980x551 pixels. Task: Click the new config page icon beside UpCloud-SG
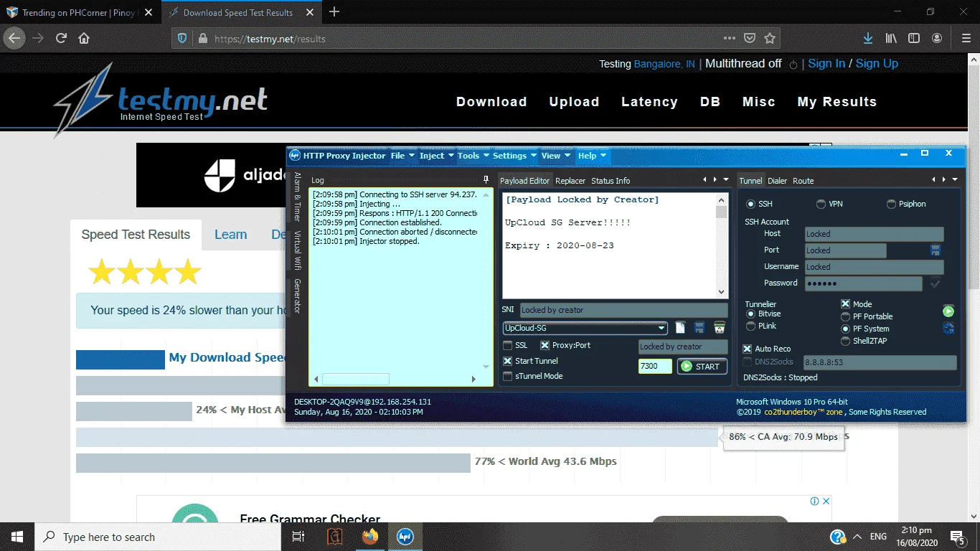pos(681,328)
